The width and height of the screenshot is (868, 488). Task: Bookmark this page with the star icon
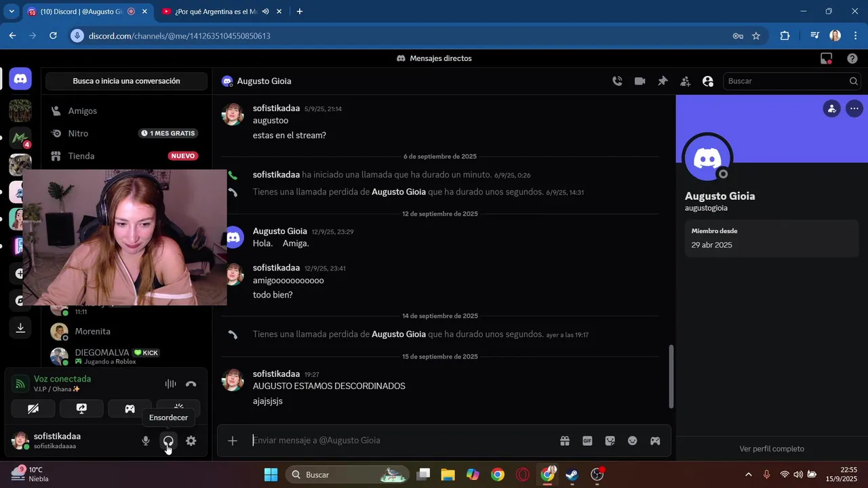click(x=756, y=36)
